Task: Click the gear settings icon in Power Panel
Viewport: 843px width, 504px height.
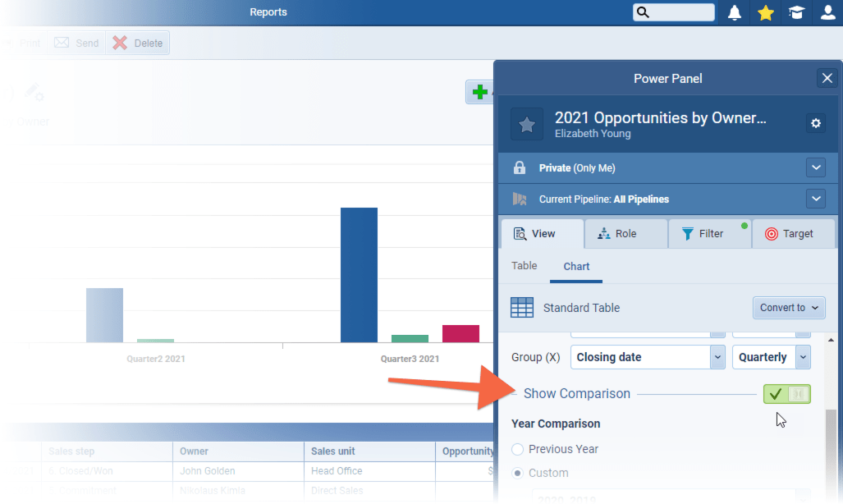Action: (815, 123)
